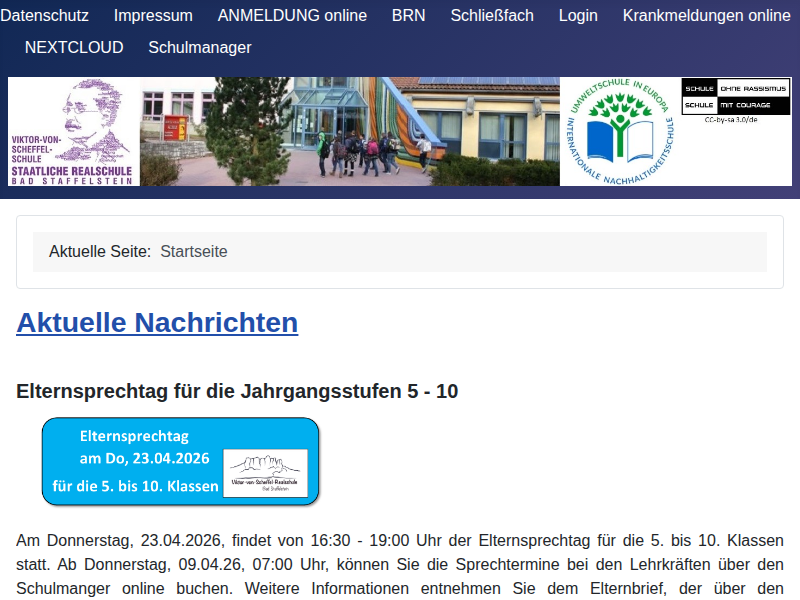This screenshot has width=800, height=600.
Task: Click Schule ohne Rassismus badge
Action: coord(735,96)
